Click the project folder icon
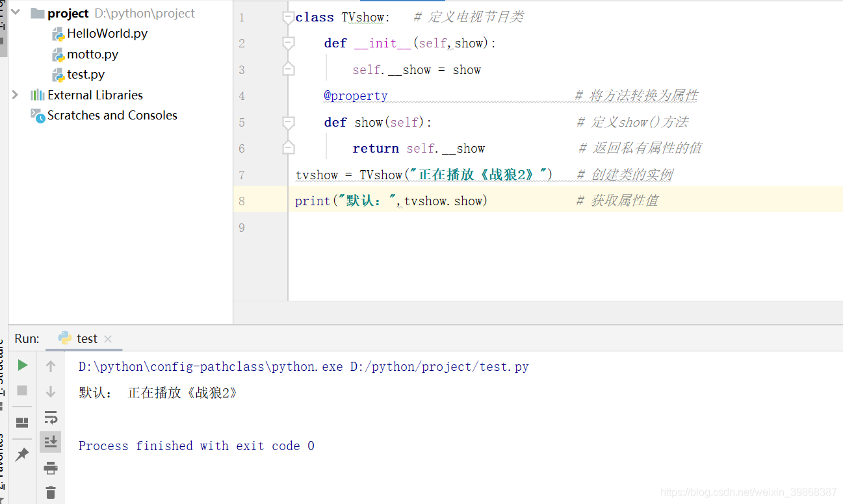The width and height of the screenshot is (843, 504). [x=38, y=13]
